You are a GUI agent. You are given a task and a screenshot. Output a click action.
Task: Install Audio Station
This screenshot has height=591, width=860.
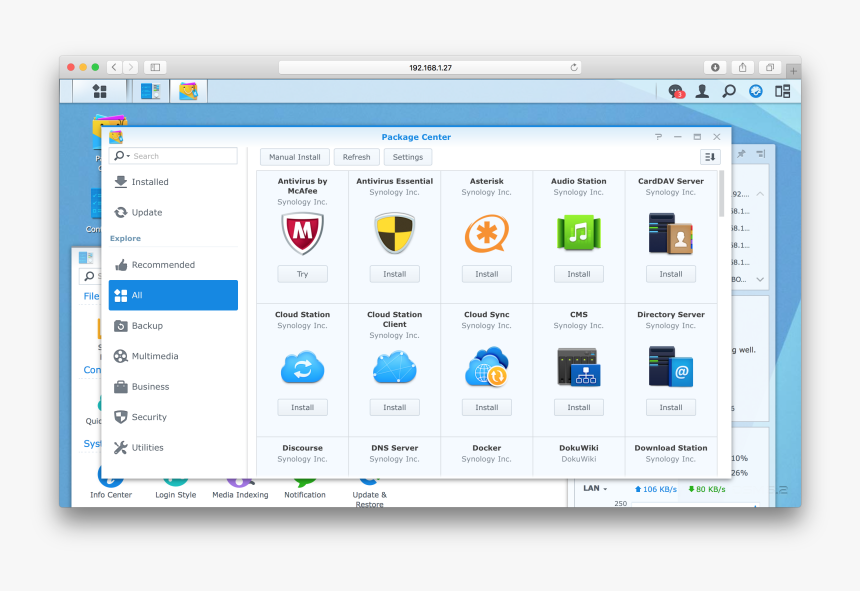(579, 274)
